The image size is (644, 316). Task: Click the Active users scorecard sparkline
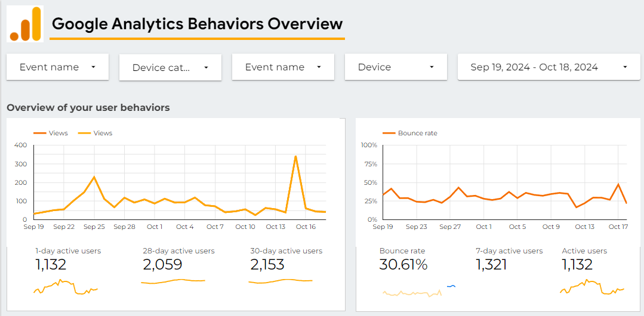(592, 287)
